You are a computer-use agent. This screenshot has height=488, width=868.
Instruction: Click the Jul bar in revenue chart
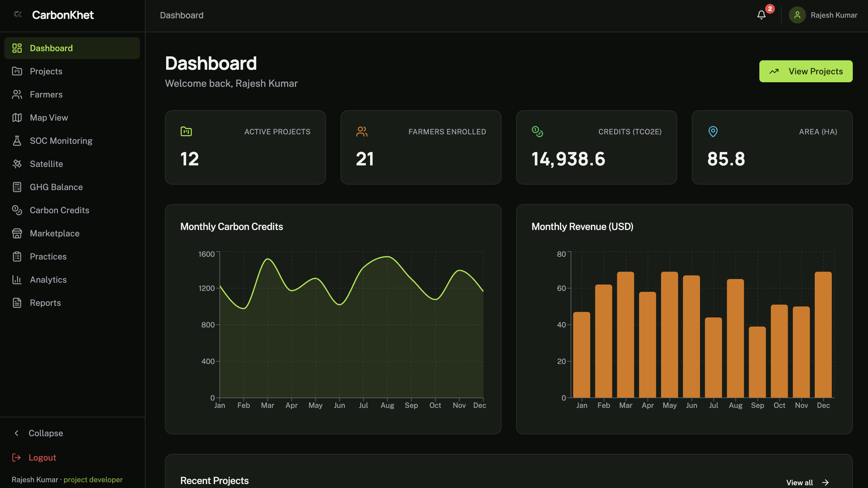[713, 358]
